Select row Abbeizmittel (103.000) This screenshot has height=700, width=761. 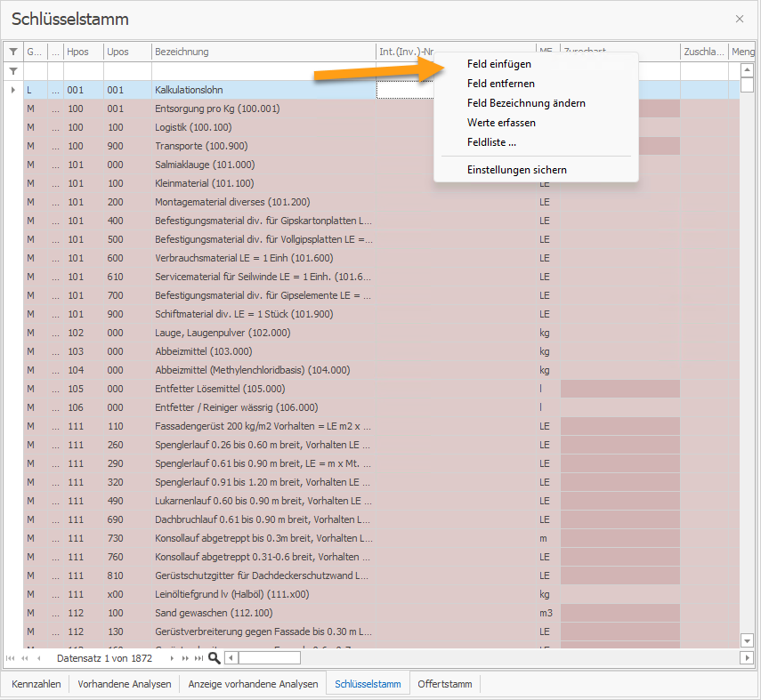click(382, 351)
